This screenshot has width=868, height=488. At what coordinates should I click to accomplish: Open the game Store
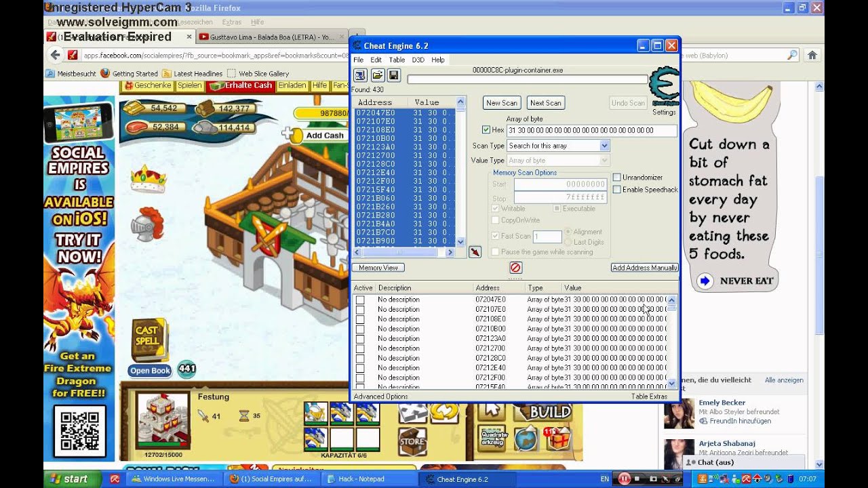[412, 441]
